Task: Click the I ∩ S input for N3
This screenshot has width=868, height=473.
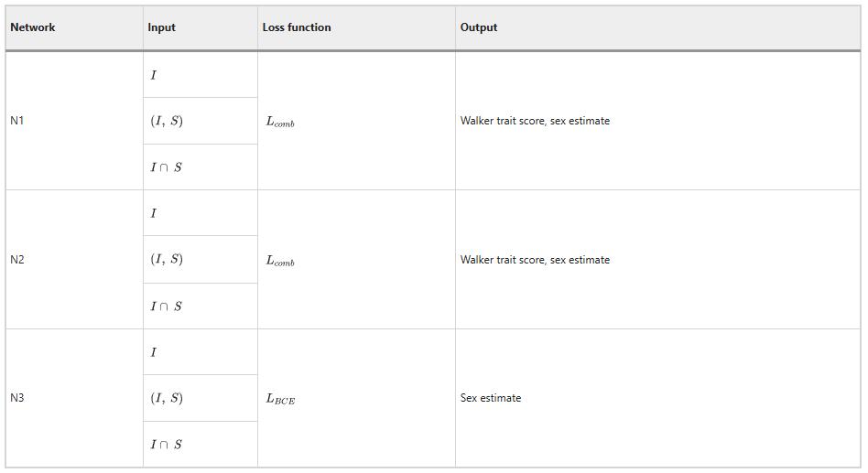Action: click(x=167, y=445)
